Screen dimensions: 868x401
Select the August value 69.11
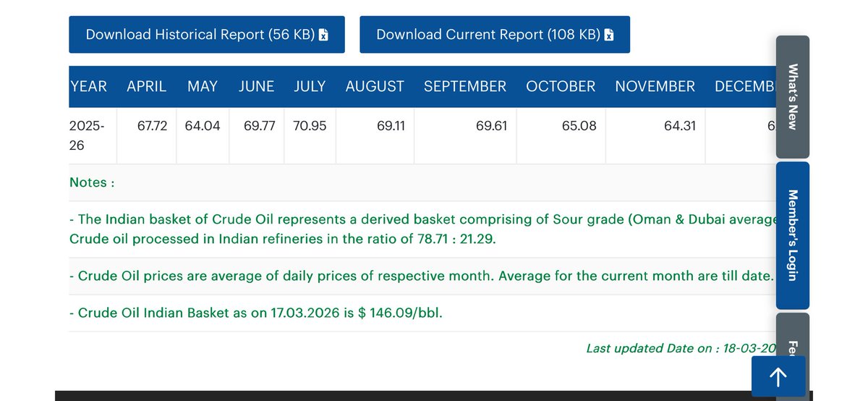[x=391, y=126]
